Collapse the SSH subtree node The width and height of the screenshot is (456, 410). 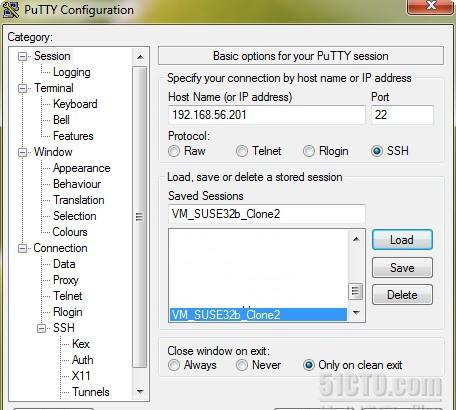click(x=42, y=328)
